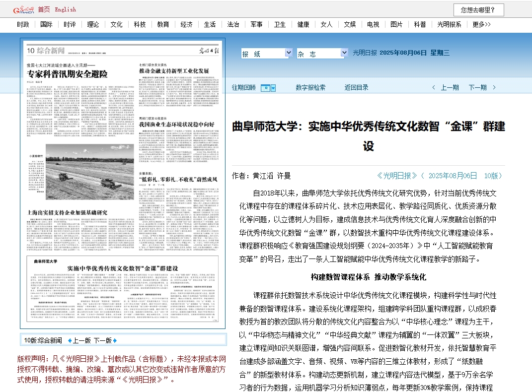Go to 光明报系 in the navigation bar
The height and width of the screenshot is (392, 532).
[449, 24]
